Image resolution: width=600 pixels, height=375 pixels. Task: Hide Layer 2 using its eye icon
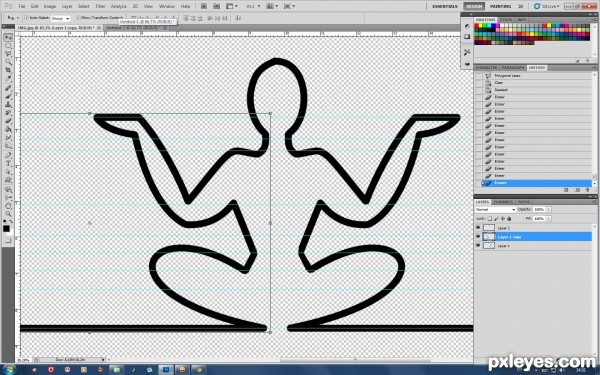478,228
